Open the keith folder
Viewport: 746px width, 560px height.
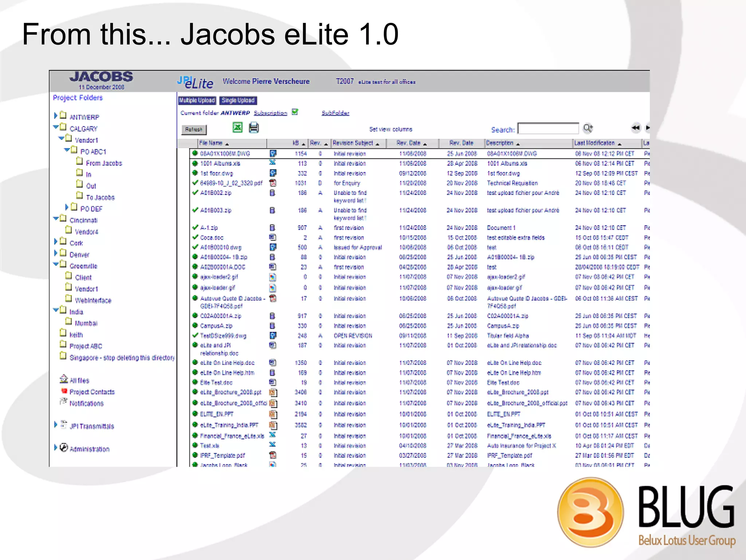tap(76, 335)
